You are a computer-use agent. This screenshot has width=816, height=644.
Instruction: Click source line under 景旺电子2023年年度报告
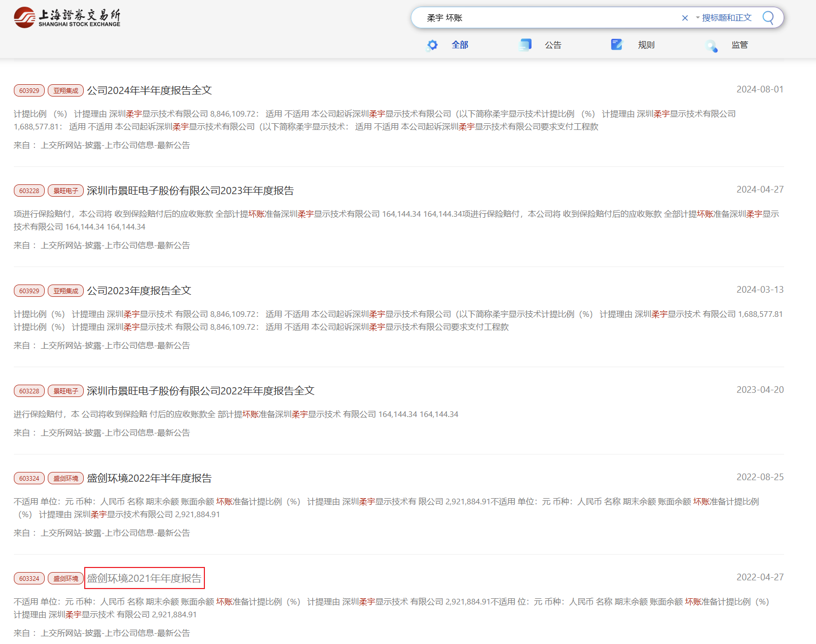click(x=102, y=245)
